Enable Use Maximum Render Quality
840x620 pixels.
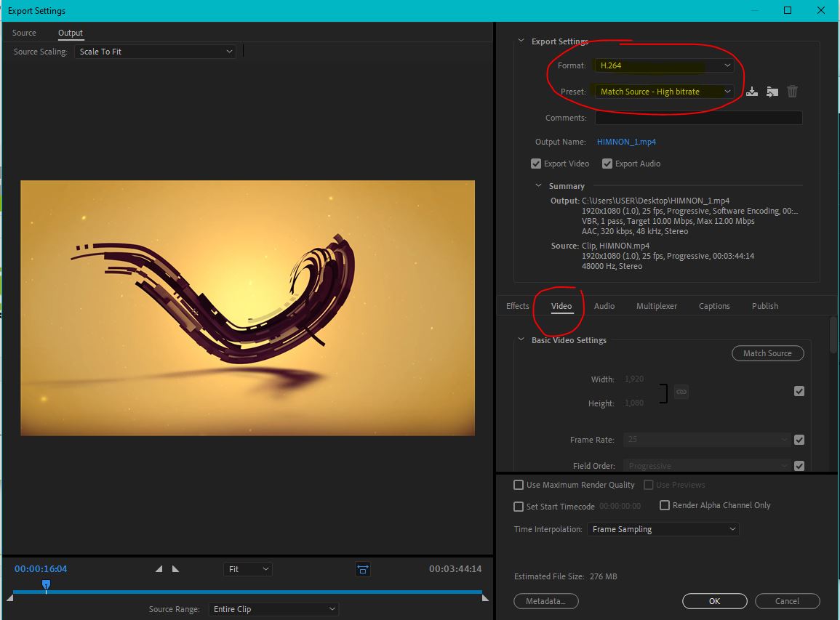tap(519, 485)
